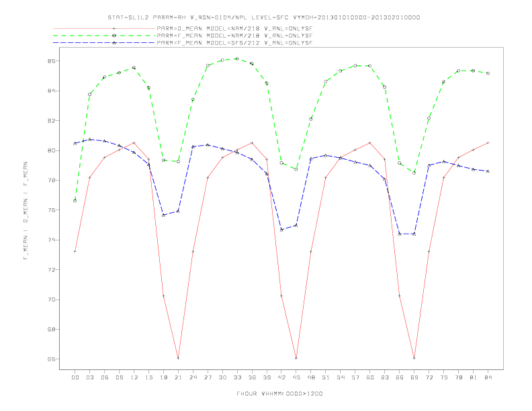Click the x-axis tick label 84
This screenshot has height=411, width=532.
point(488,377)
